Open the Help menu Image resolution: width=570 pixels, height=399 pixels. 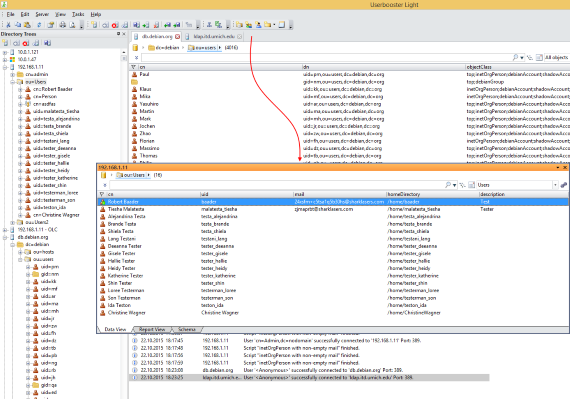[x=96, y=14]
